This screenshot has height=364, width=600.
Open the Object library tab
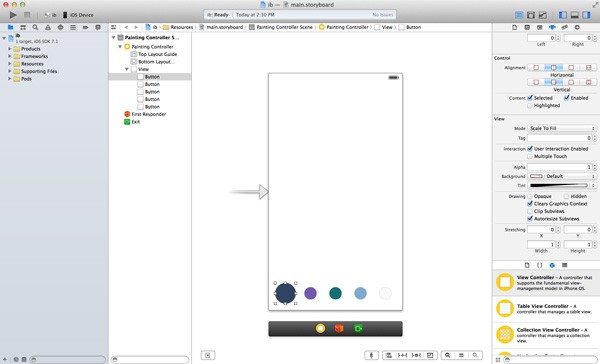click(552, 265)
